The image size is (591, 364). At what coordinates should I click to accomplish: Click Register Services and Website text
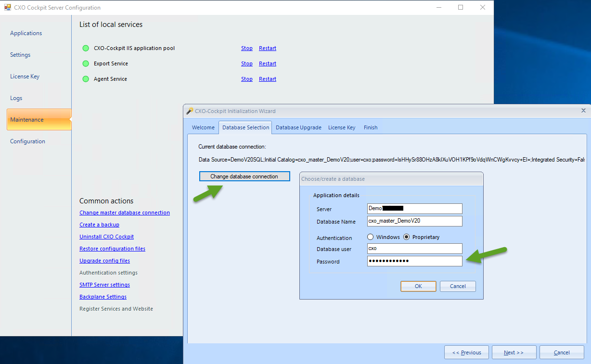point(116,309)
